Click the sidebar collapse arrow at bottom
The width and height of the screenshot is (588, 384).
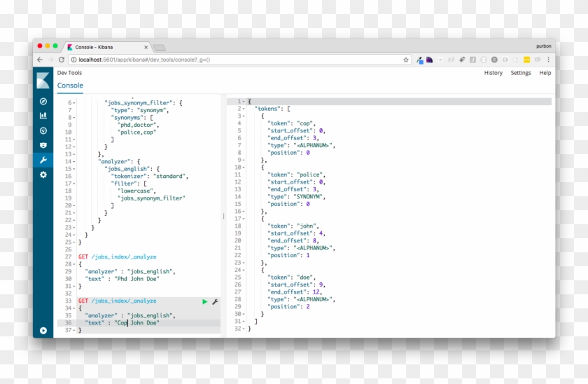[x=43, y=330]
